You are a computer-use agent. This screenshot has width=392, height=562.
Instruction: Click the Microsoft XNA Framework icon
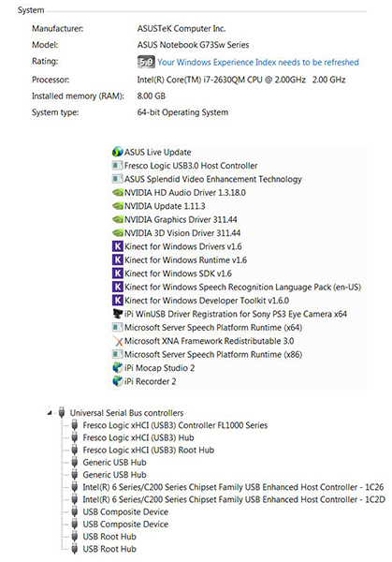[x=118, y=341]
